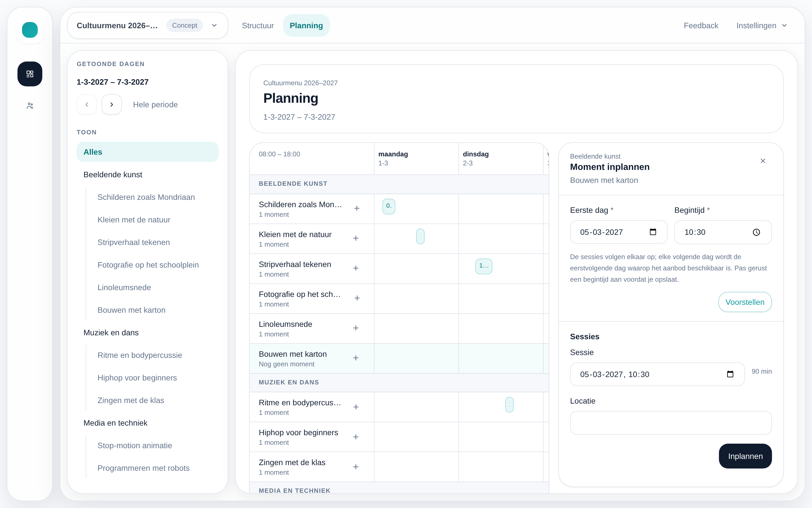Open the Feedback link
This screenshot has height=508, width=812.
click(x=701, y=25)
